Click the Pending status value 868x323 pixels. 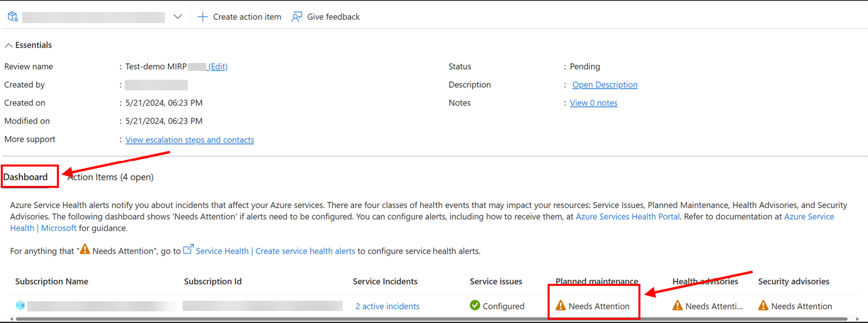tap(585, 66)
